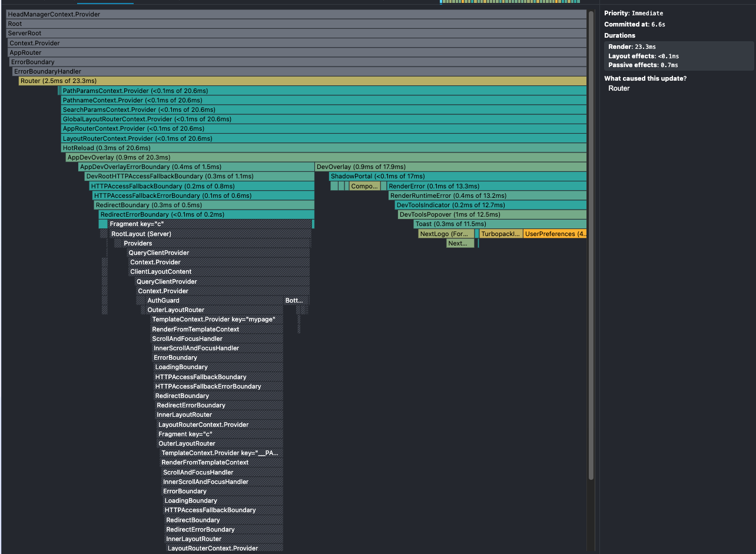Viewport: 756px width, 554px height.
Task: Select the PathnameContext.Provider bar
Action: [324, 100]
